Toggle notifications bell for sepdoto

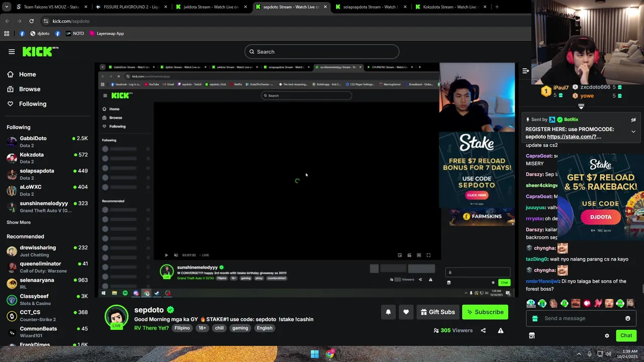coord(388,312)
